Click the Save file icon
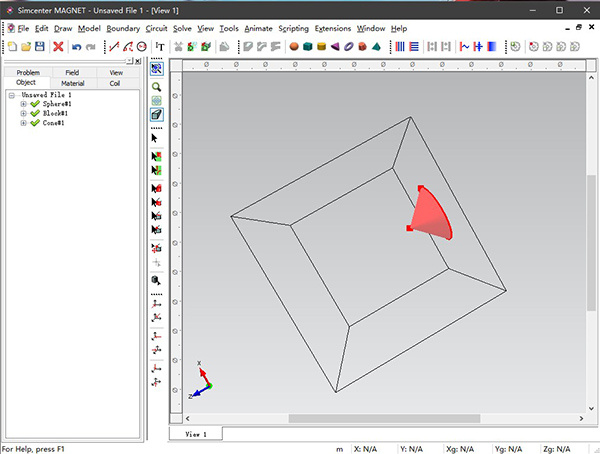600x454 pixels. (x=39, y=46)
